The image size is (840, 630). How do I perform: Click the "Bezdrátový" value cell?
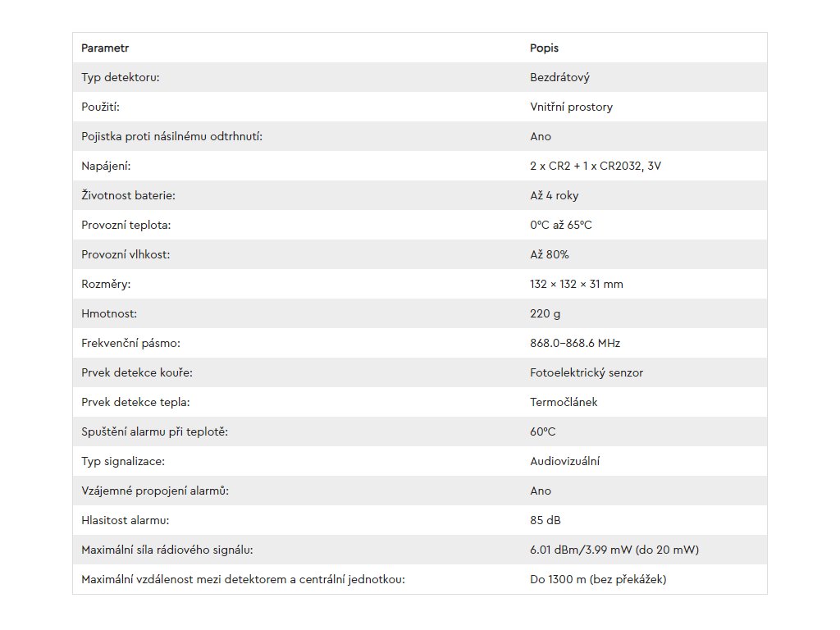559,77
